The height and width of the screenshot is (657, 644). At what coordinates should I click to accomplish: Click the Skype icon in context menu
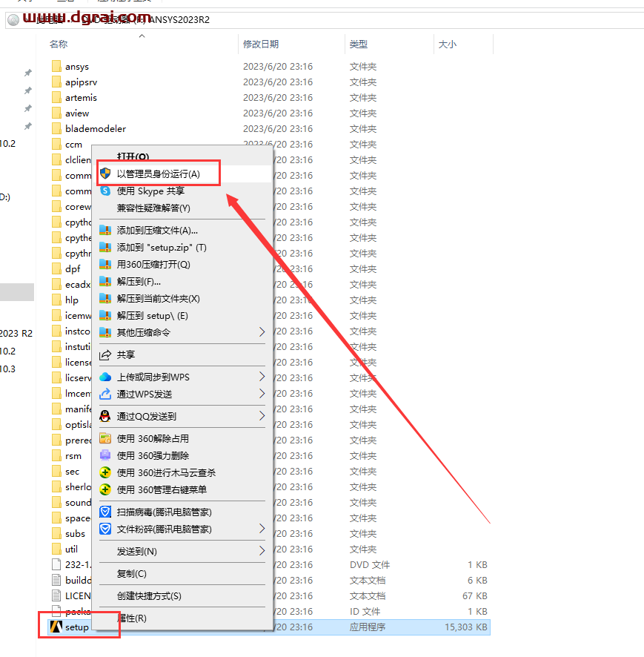105,191
